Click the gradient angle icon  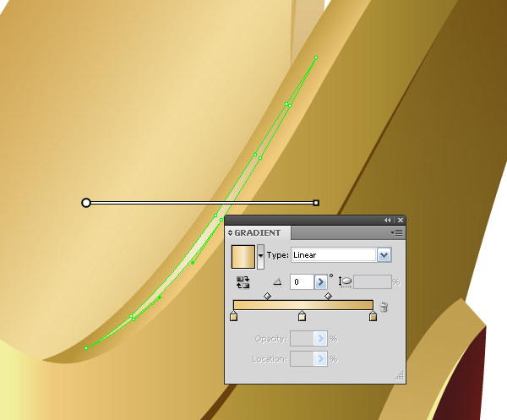click(277, 282)
